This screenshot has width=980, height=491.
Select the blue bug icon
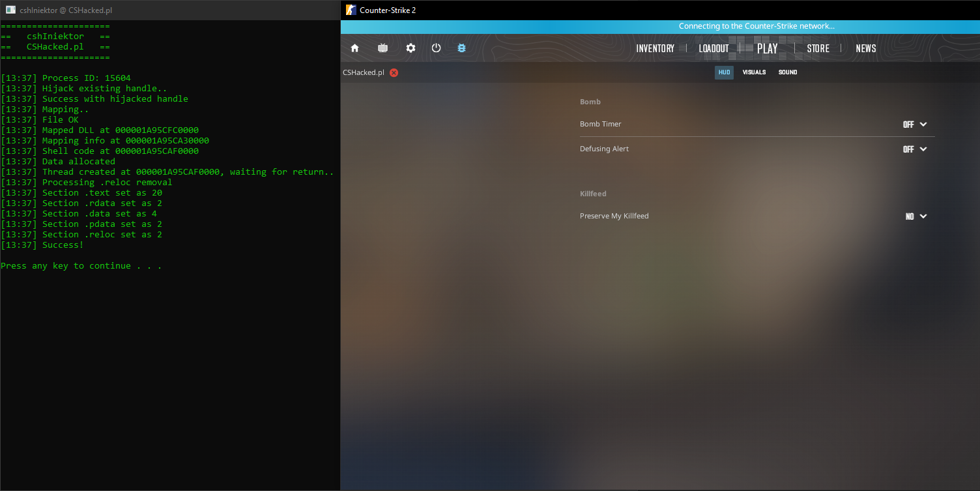[x=462, y=48]
